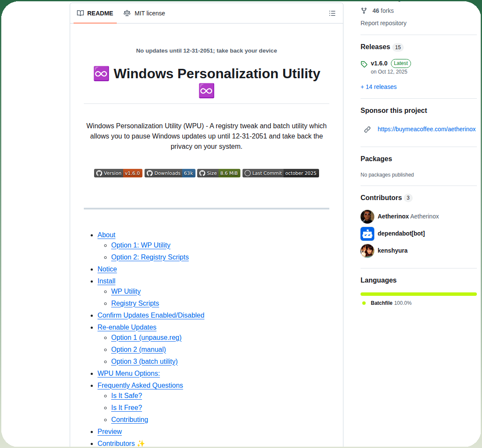The width and height of the screenshot is (482, 448).
Task: Click the infinity emoji below the title
Action: tap(206, 91)
